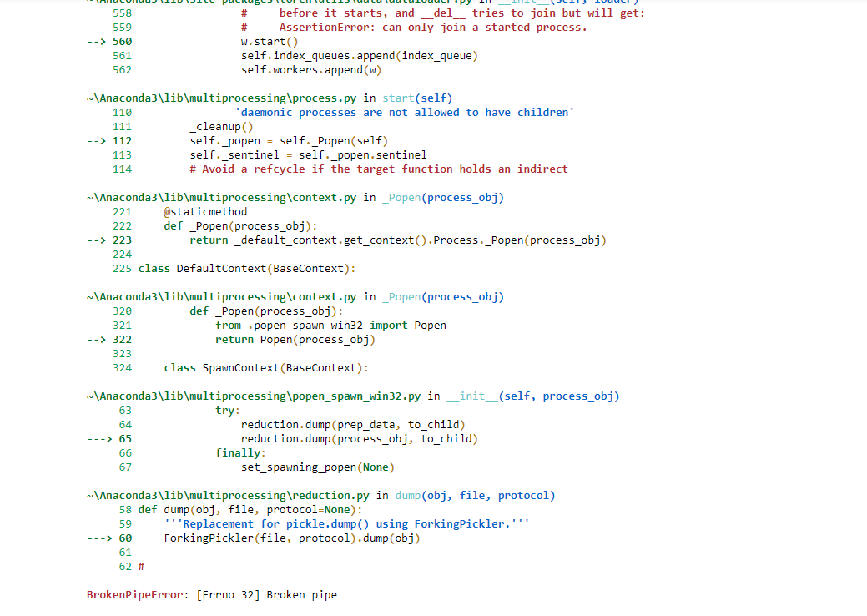The height and width of the screenshot is (616, 867).
Task: Click the return Popen(process_obj) line
Action: pyautogui.click(x=295, y=340)
